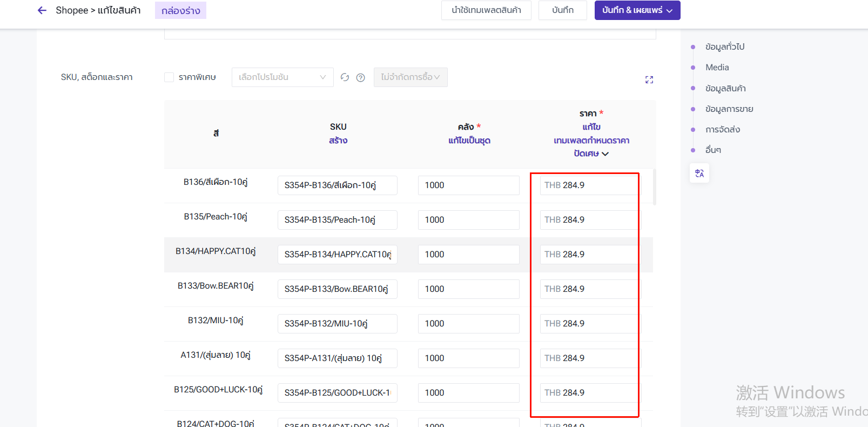
Task: Click the fullscreen expand table icon
Action: 649,80
